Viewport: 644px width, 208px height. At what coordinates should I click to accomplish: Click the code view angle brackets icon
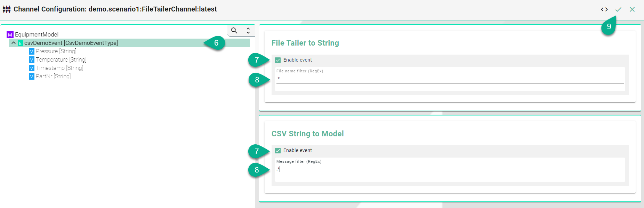point(604,9)
